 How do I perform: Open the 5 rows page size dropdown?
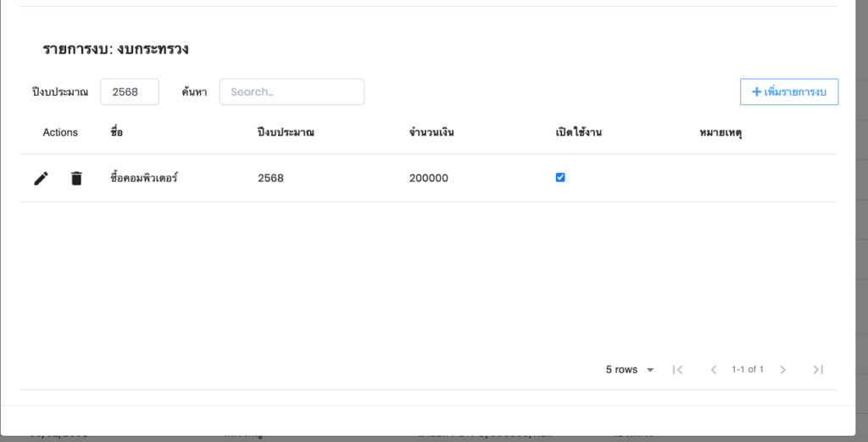(x=630, y=370)
